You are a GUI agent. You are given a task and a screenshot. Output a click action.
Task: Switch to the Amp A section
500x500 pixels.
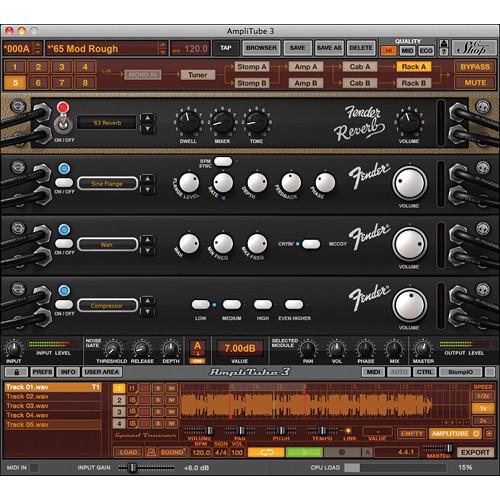click(x=306, y=67)
